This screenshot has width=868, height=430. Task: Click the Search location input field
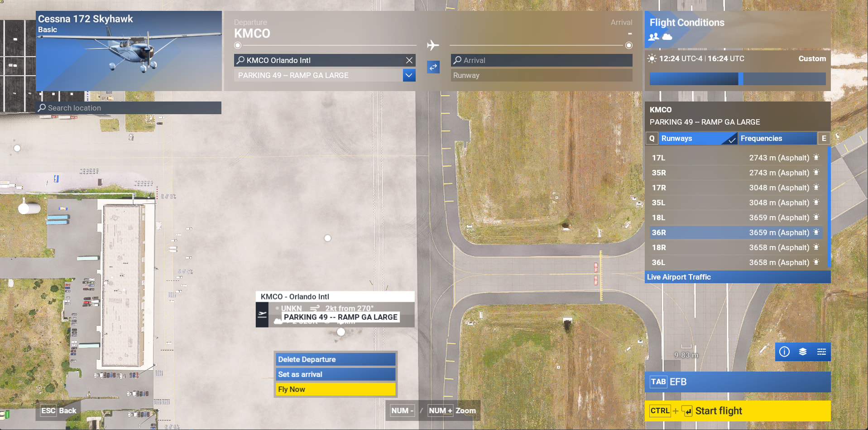point(129,108)
